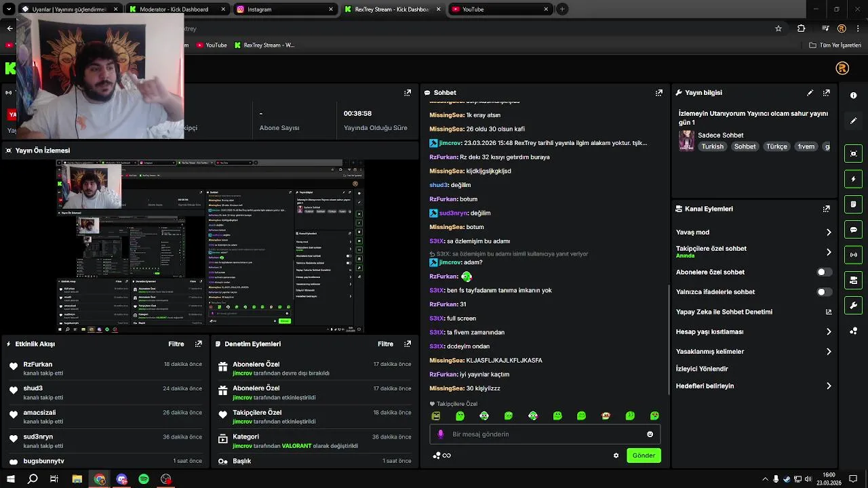Pop out the Etkinlik Akışı panel
The width and height of the screenshot is (868, 488).
click(x=198, y=344)
